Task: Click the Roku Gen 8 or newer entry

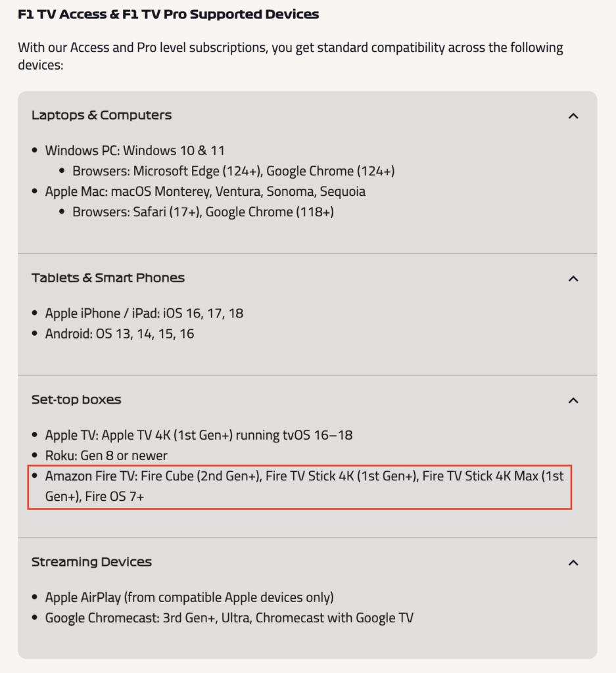Action: 106,455
